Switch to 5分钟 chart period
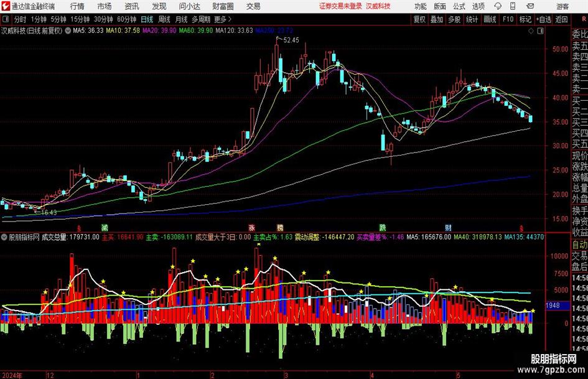Image resolution: width=588 pixels, height=379 pixels. click(58, 19)
